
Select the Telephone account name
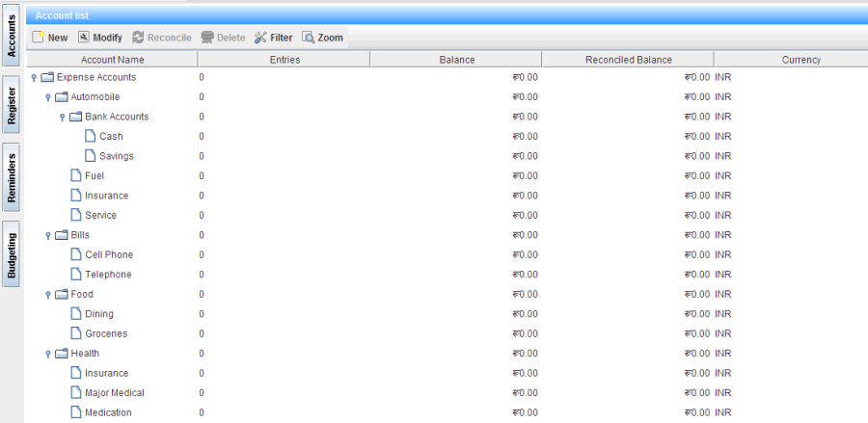point(108,275)
